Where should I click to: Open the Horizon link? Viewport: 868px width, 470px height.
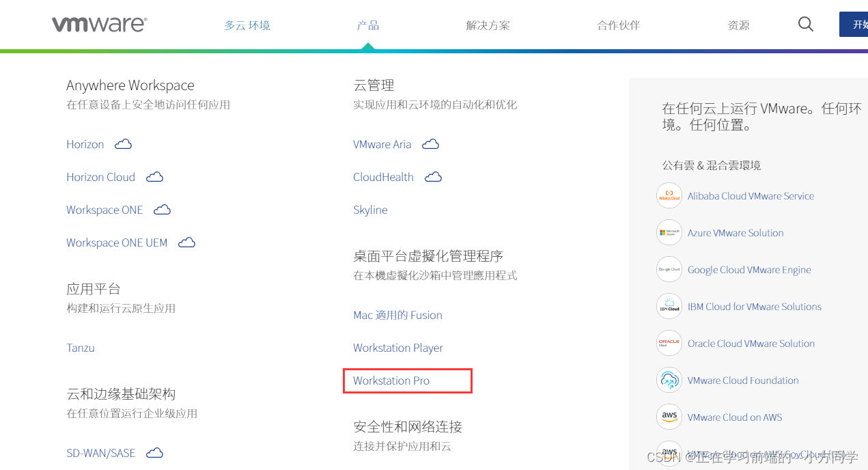pyautogui.click(x=85, y=144)
